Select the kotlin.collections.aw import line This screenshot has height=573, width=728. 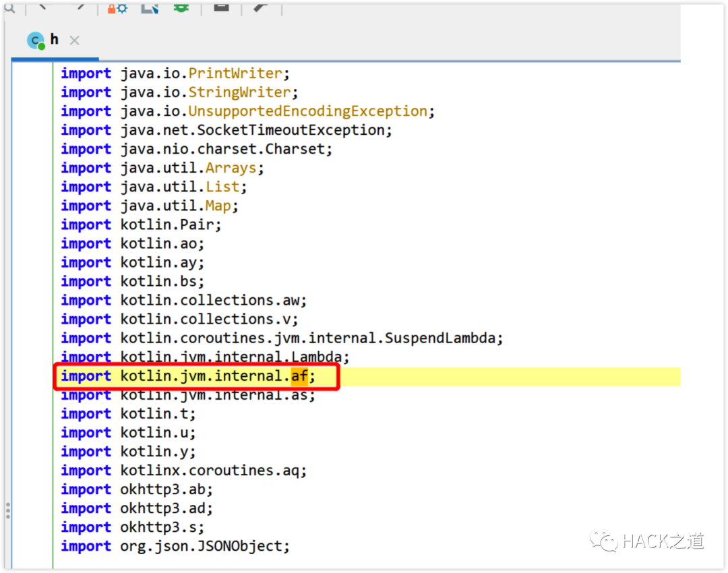(x=184, y=301)
